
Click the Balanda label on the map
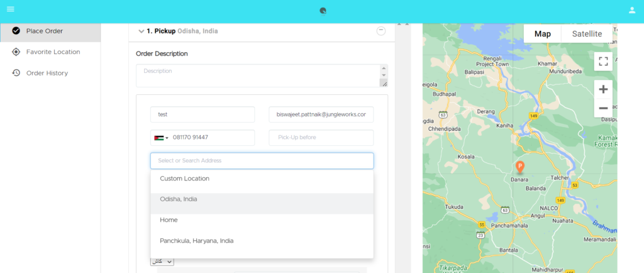click(536, 189)
